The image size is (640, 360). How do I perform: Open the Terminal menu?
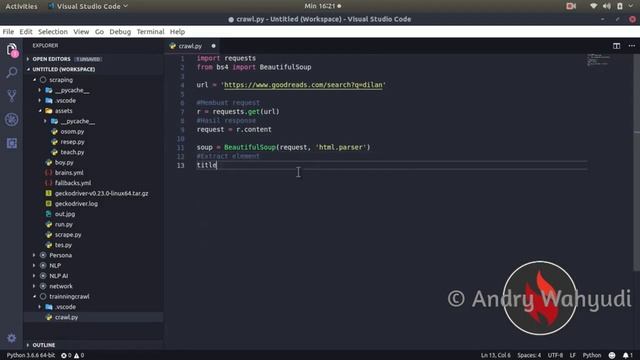pos(150,32)
